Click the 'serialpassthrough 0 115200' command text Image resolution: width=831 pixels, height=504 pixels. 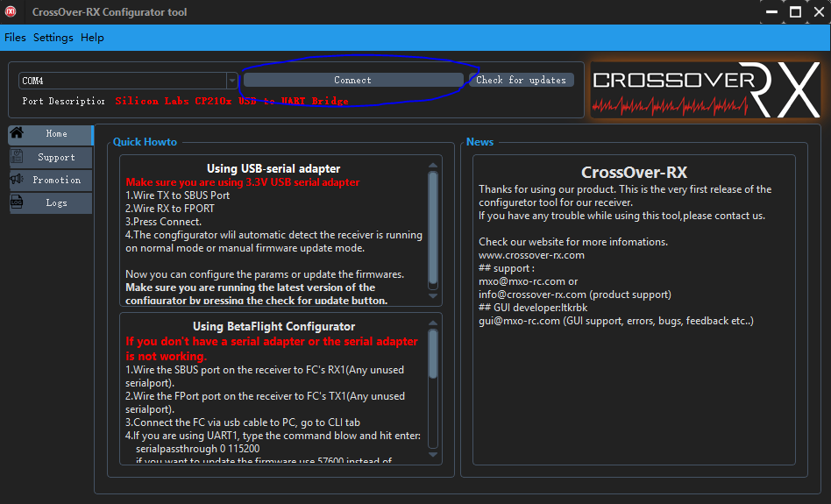(x=198, y=449)
